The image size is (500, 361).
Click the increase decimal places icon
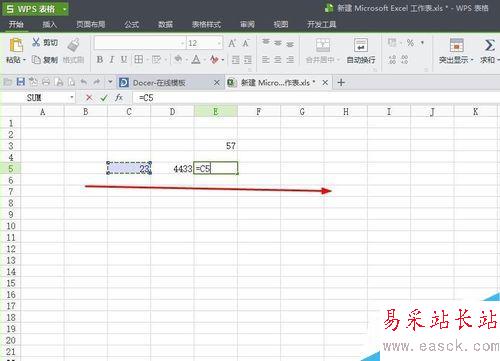(x=392, y=60)
